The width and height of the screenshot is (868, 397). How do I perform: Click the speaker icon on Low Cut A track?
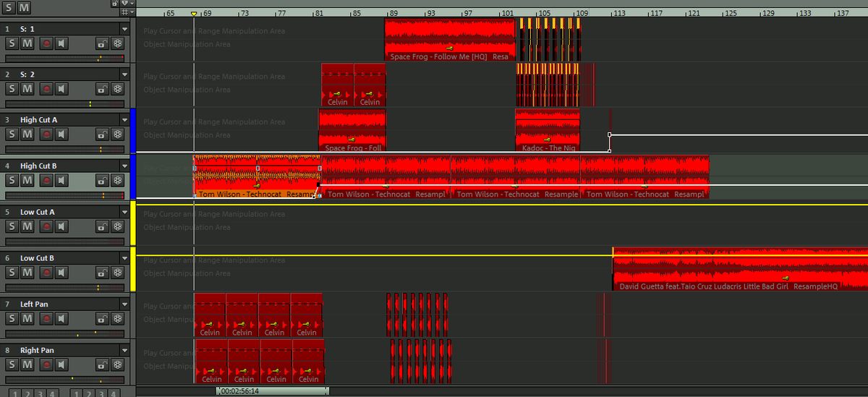62,227
